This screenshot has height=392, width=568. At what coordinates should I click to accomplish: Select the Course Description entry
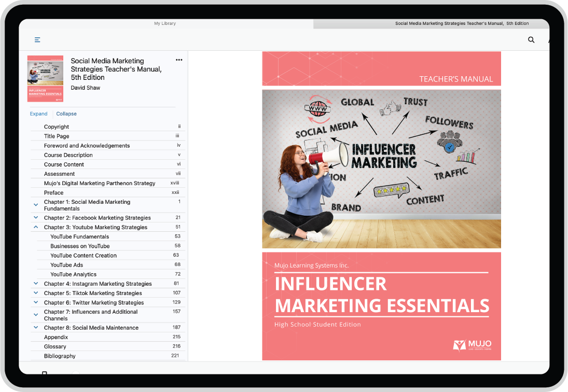click(x=68, y=155)
